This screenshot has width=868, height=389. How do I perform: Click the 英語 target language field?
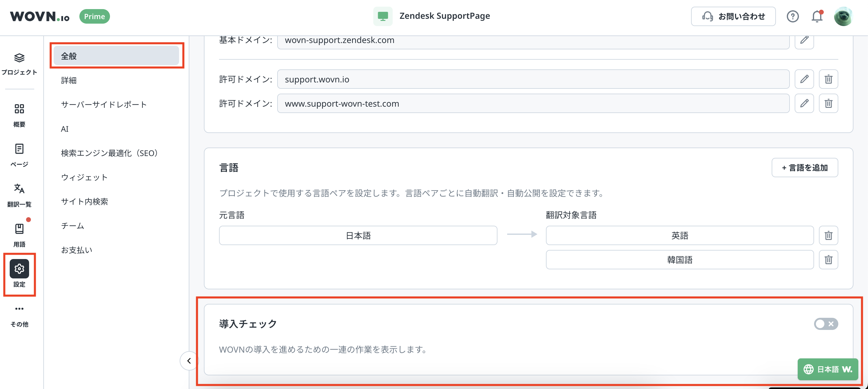[x=679, y=236]
